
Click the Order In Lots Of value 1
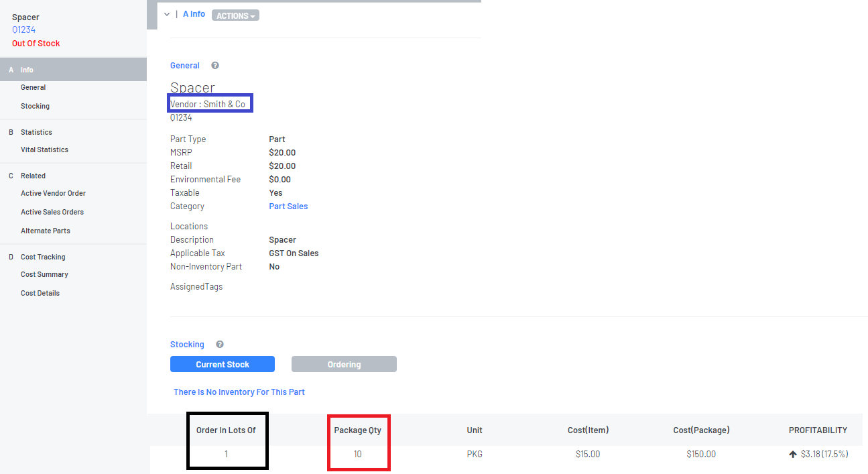[226, 455]
